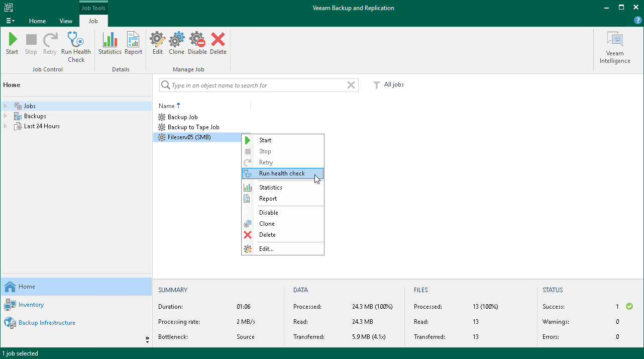
Task: Select Last 24 Hours in the tree
Action: (42, 126)
